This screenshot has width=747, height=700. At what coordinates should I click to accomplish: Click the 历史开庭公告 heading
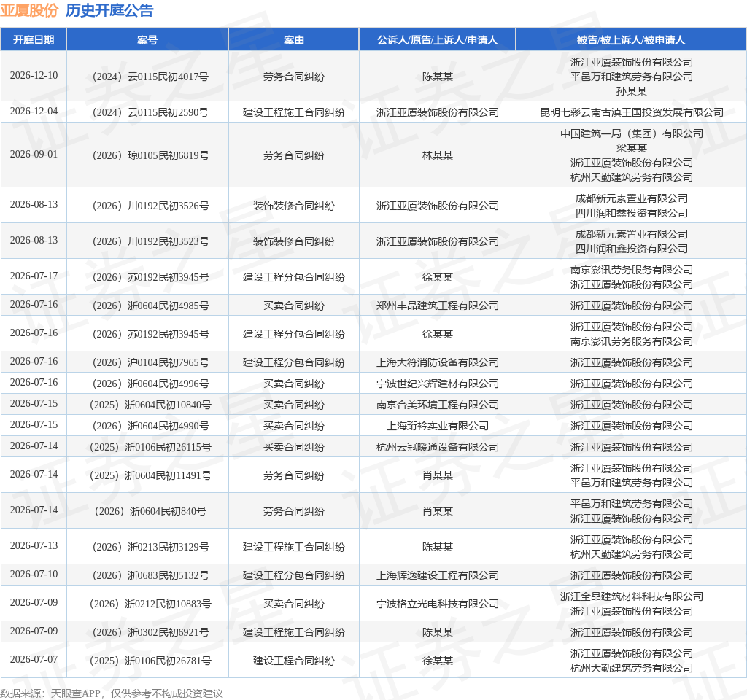pyautogui.click(x=109, y=10)
